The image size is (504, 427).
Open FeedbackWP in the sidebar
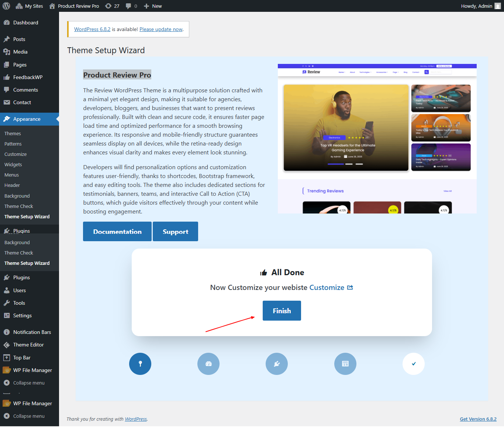[x=30, y=77]
